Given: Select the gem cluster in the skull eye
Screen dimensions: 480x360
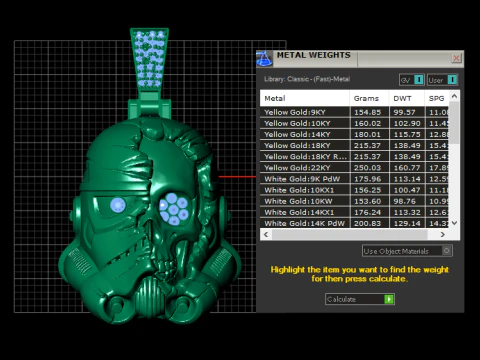Looking at the screenshot, I should click(x=173, y=209).
